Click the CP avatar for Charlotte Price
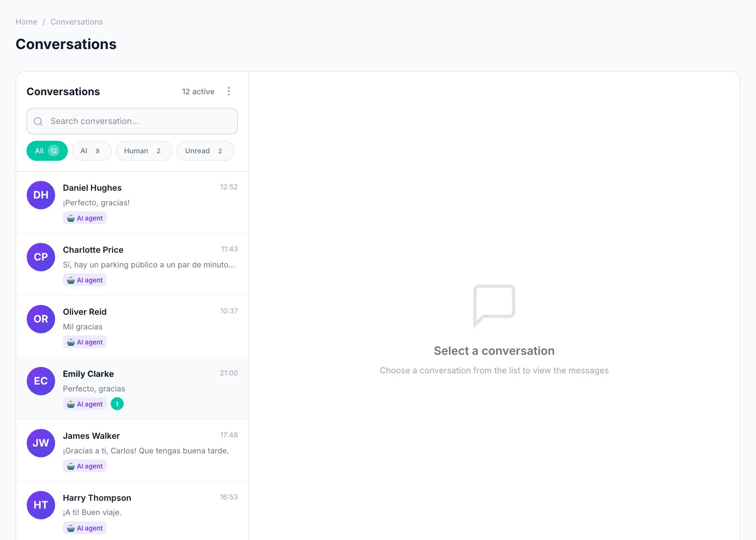Screen dimensions: 756x540 coord(41,257)
